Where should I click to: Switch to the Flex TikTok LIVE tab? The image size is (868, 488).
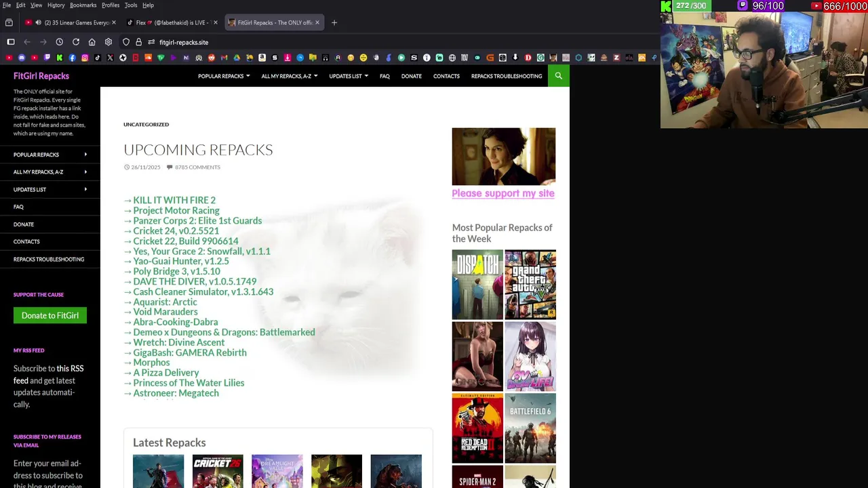pos(173,22)
